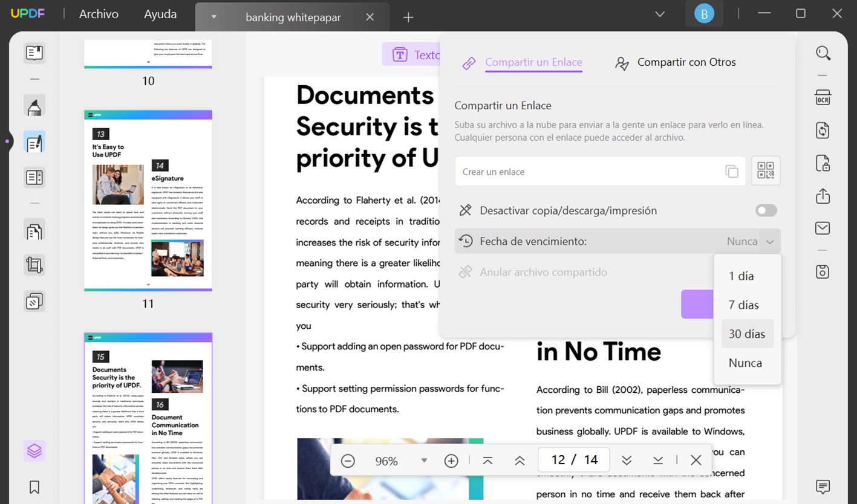
Task: Click the left panel collapse handle dot
Action: [x=7, y=141]
